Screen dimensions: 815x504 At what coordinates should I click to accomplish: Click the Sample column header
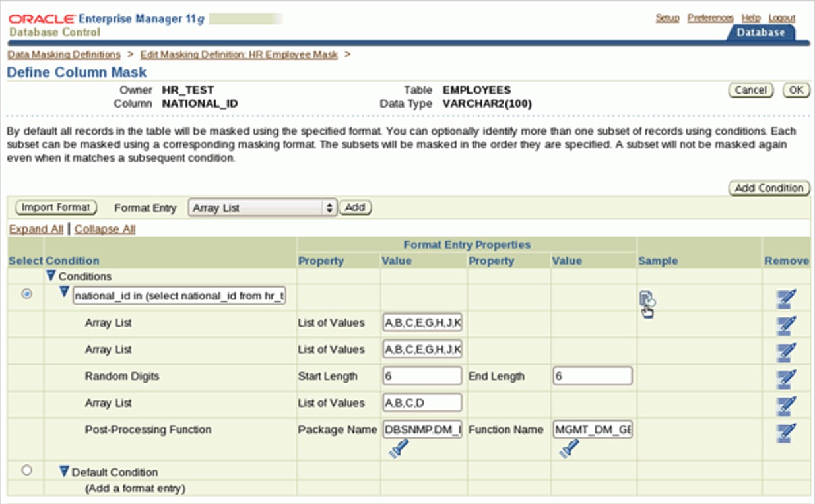(658, 261)
